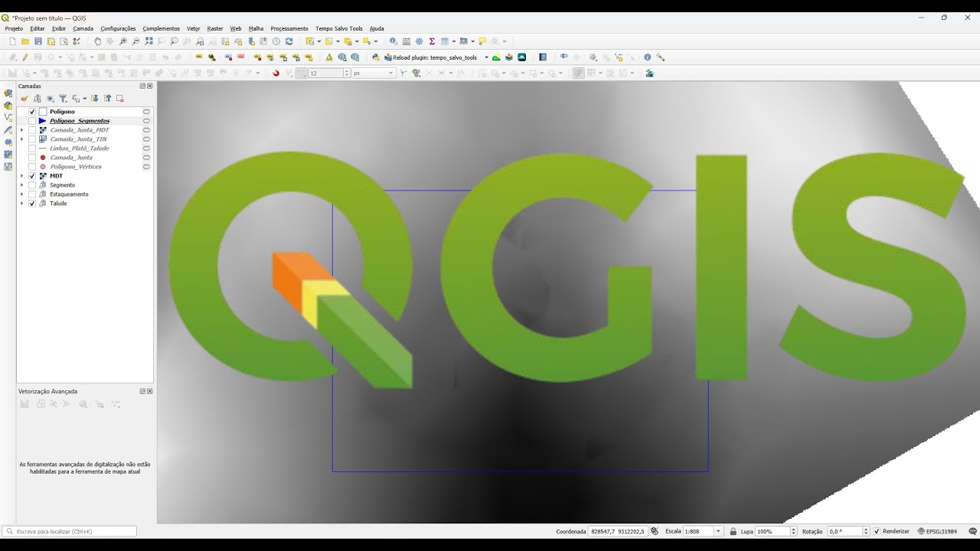The height and width of the screenshot is (551, 980).
Task: Open the Processing Toolbox gear icon
Action: pos(419,41)
